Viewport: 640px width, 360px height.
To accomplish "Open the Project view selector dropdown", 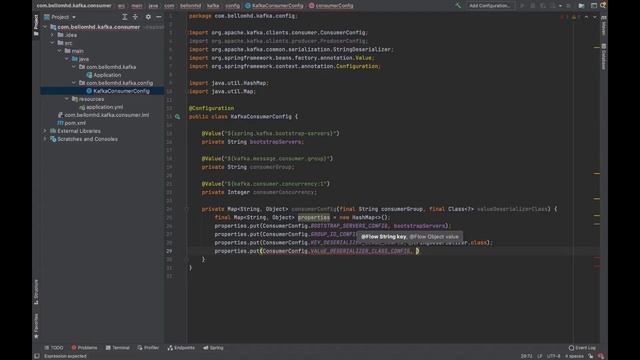I will click(60, 17).
